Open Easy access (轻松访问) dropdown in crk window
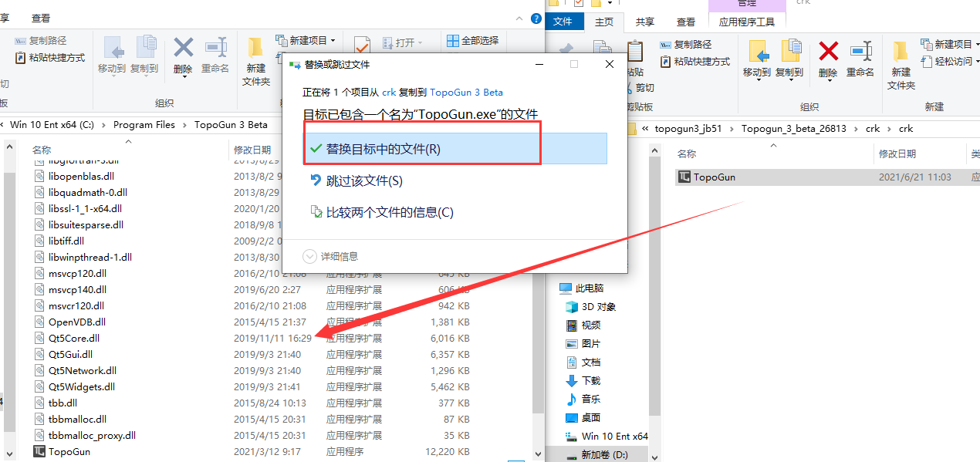The width and height of the screenshot is (980, 462). (x=951, y=62)
